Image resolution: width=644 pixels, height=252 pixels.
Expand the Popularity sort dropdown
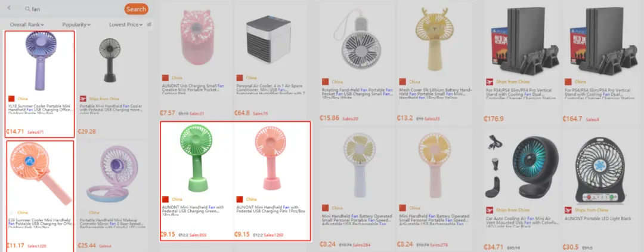(76, 24)
